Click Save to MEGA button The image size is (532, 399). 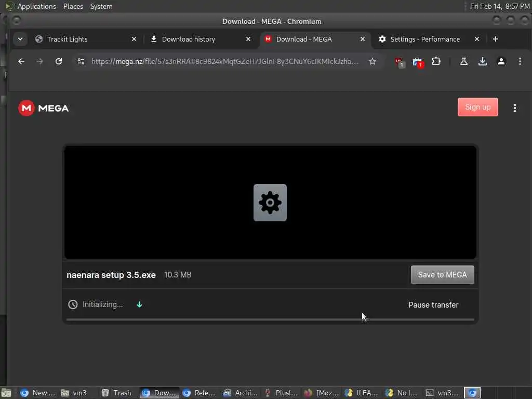click(443, 275)
